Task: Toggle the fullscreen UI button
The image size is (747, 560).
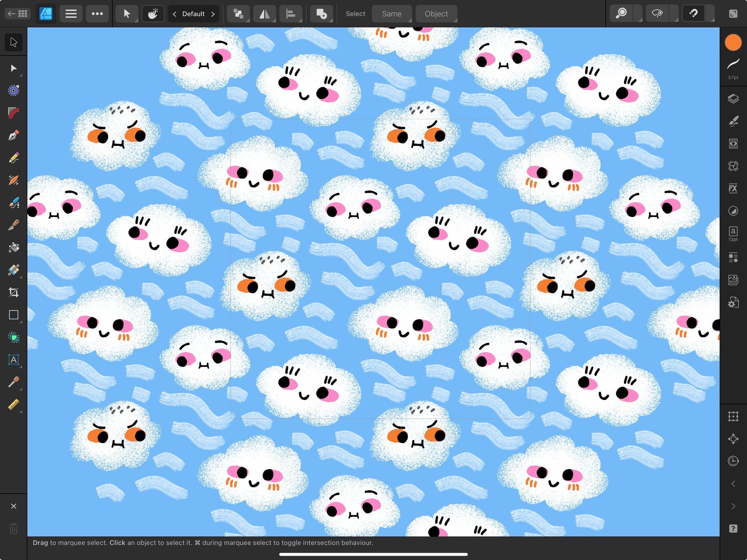Action: [x=733, y=14]
